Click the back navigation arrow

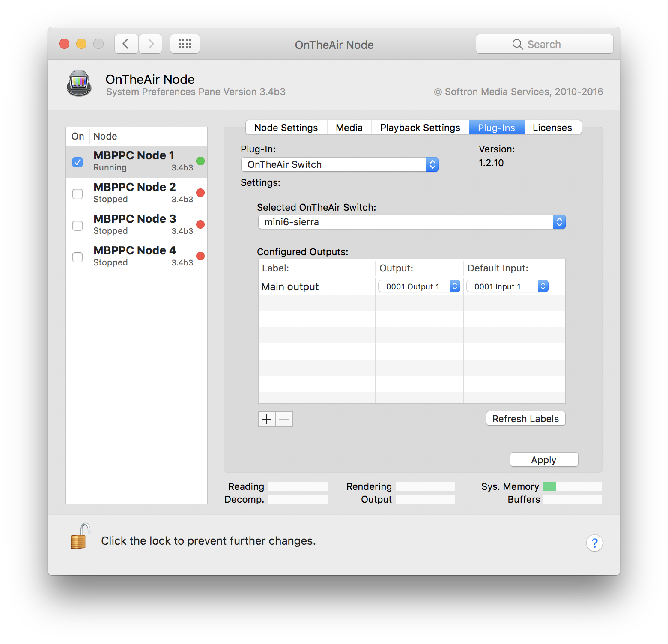click(126, 44)
